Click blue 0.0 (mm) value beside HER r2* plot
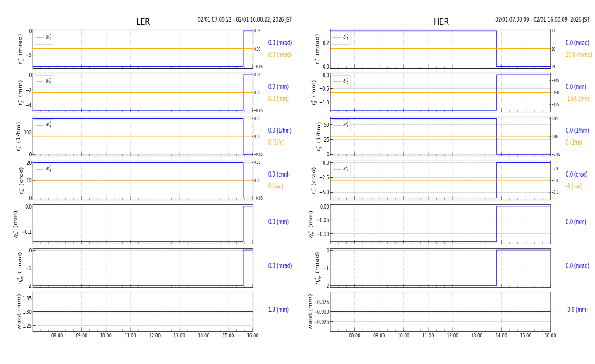 [x=576, y=87]
